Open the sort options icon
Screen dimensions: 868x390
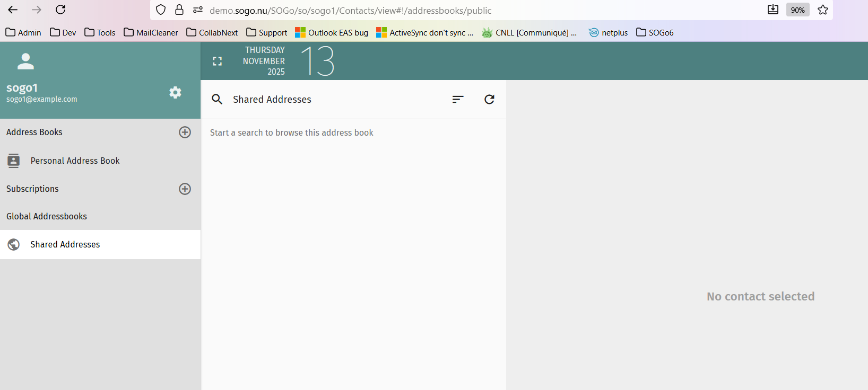point(458,99)
